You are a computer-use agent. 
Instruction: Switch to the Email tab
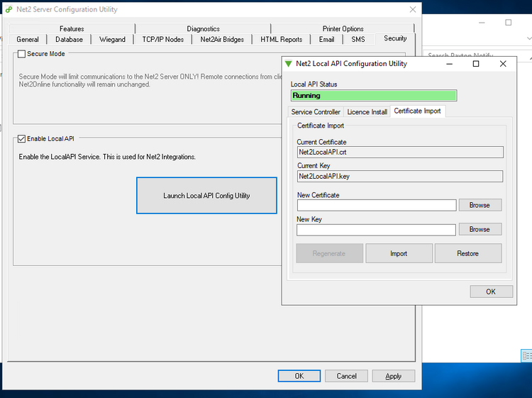[326, 39]
